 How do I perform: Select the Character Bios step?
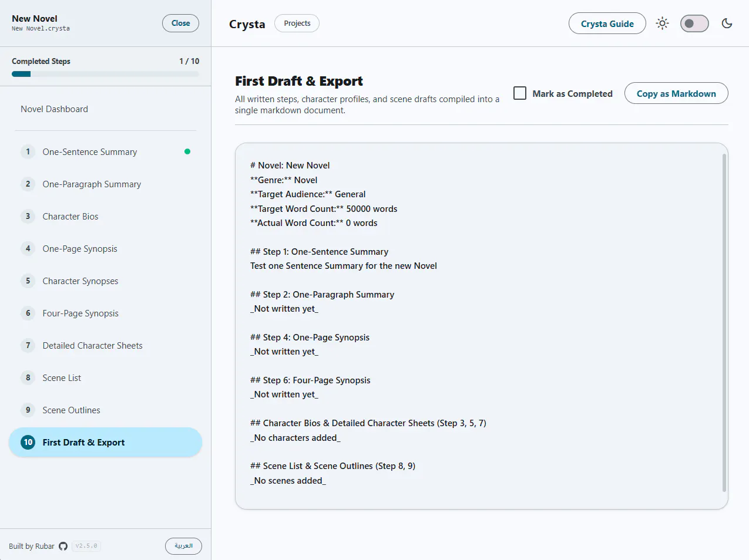[105, 217]
